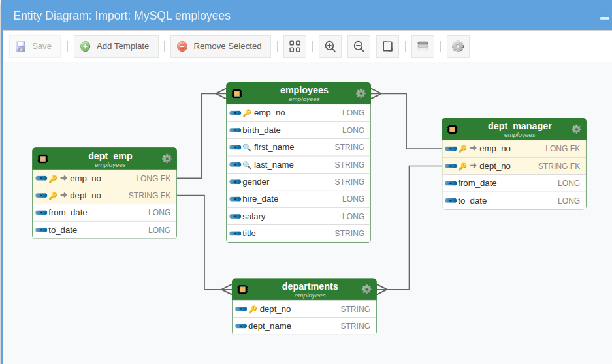The image size is (612, 364).
Task: Select to_date field in dept_emp
Action: click(x=63, y=230)
